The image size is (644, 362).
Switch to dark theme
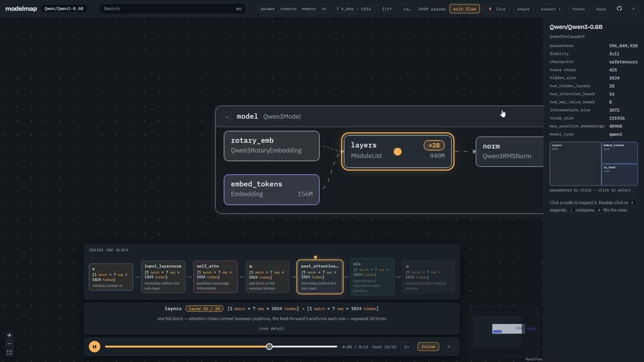[601, 9]
